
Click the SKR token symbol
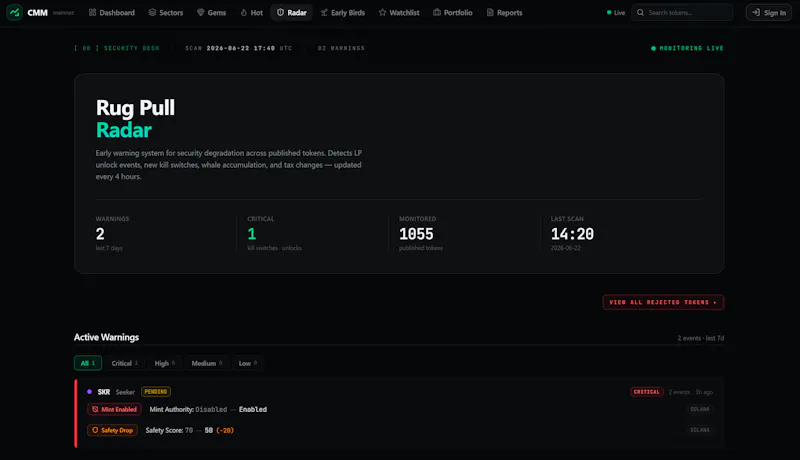[104, 392]
